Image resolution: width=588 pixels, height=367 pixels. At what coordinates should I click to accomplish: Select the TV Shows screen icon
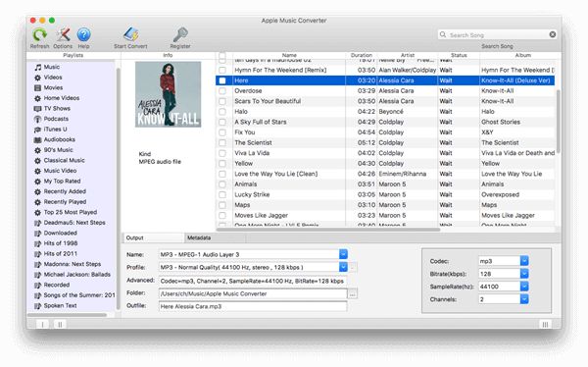[38, 109]
